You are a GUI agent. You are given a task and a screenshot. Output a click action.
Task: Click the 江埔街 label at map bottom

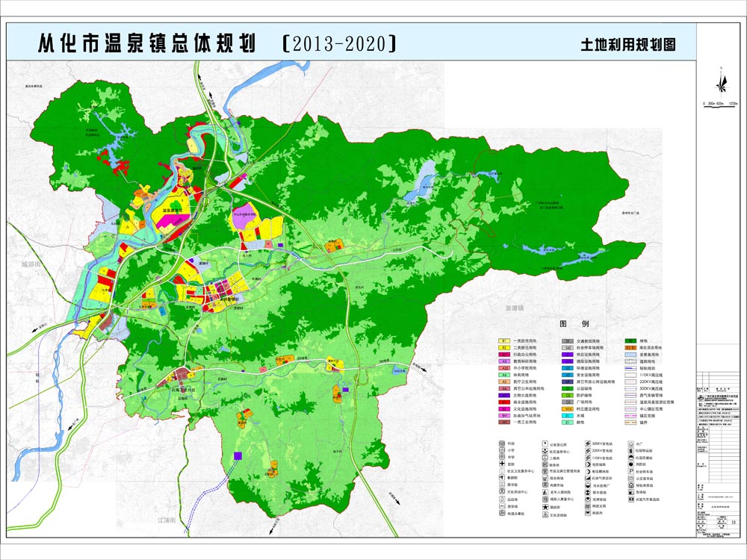click(167, 520)
